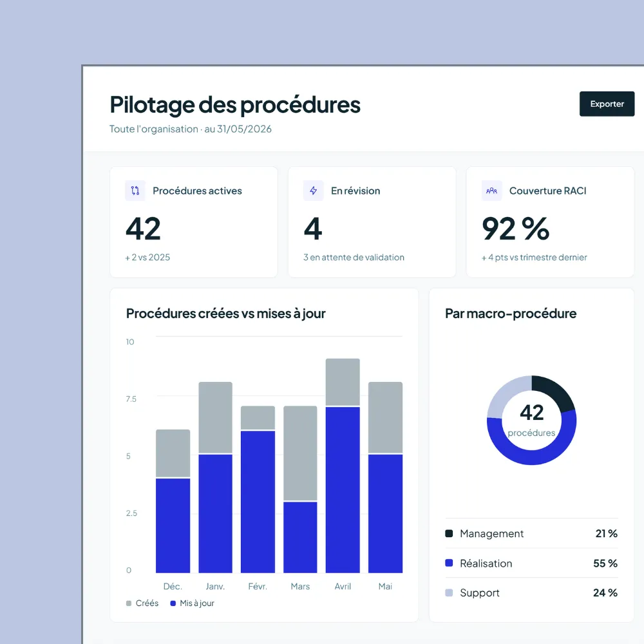Click the 92 % value
The height and width of the screenshot is (644, 644).
[x=515, y=229]
